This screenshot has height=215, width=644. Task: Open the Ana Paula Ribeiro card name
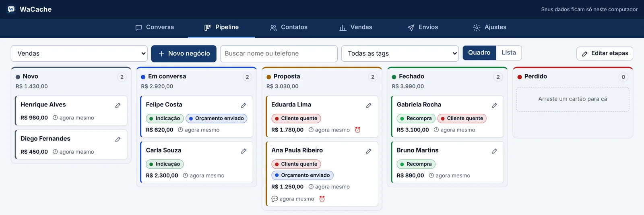tap(297, 150)
